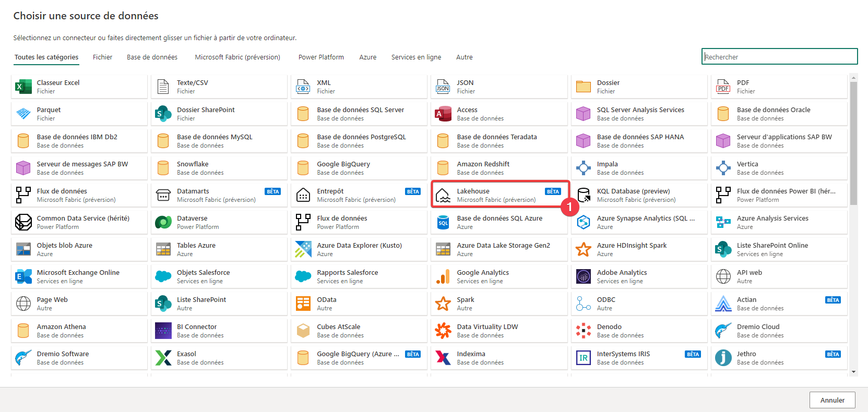Select the Adobe Analytics icon
Screen dimensions: 868x412
584,276
